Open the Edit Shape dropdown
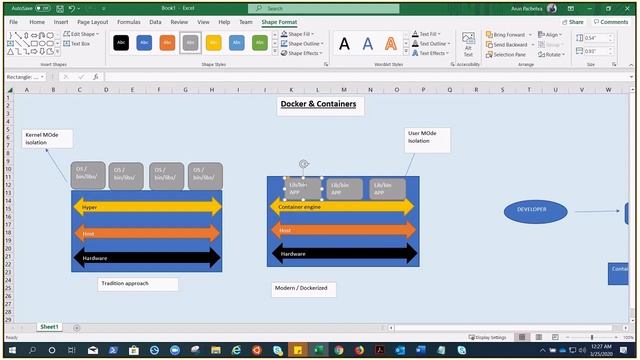The height and width of the screenshot is (360, 640). tap(81, 34)
